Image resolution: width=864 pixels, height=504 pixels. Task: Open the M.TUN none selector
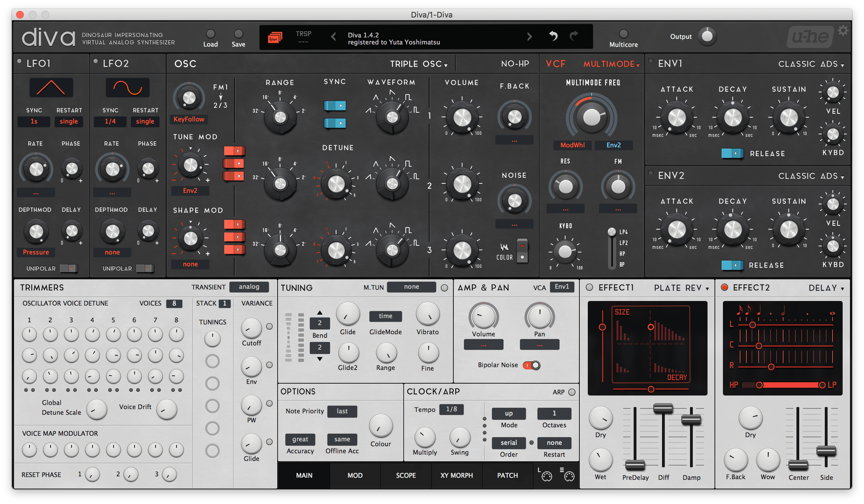(x=411, y=287)
